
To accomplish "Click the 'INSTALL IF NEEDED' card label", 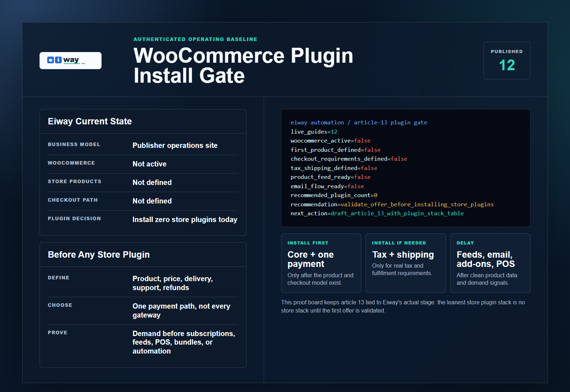I will 399,243.
